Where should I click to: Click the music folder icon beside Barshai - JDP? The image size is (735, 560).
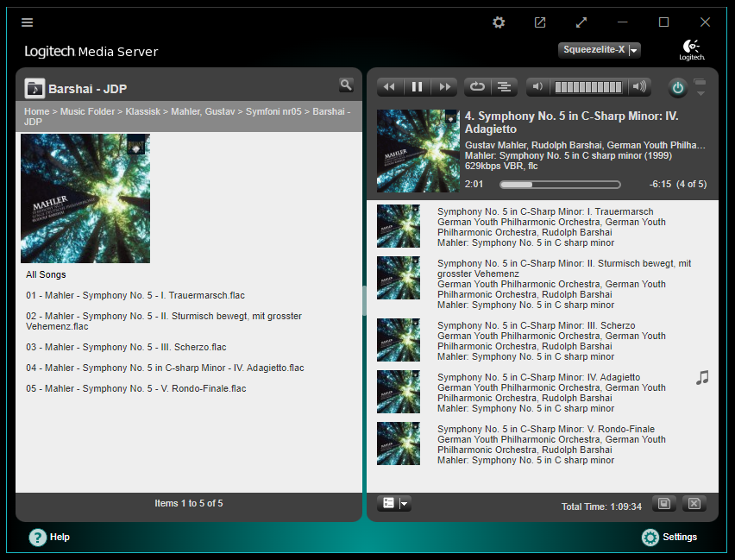(x=35, y=88)
